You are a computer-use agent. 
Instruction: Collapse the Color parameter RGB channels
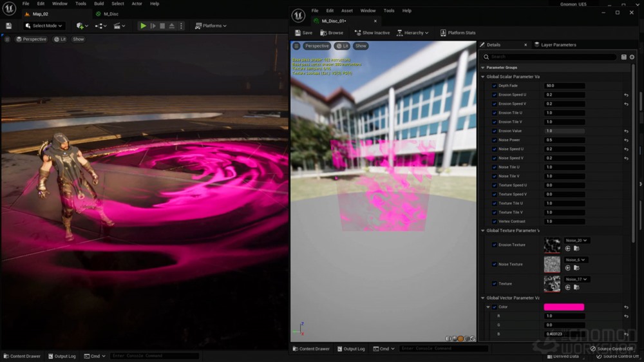pyautogui.click(x=488, y=307)
